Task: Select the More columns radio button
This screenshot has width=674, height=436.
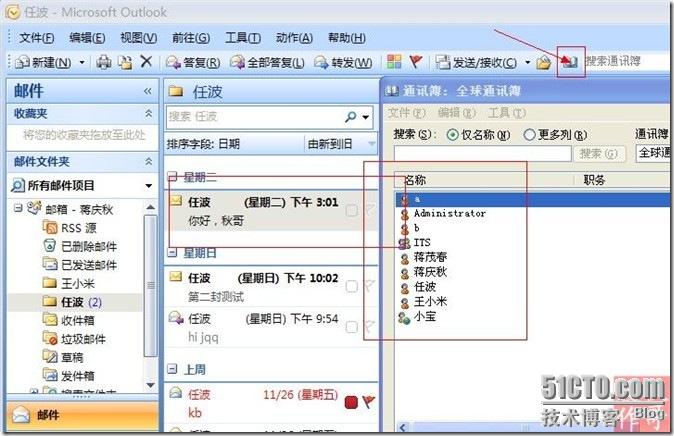Action: [x=529, y=135]
